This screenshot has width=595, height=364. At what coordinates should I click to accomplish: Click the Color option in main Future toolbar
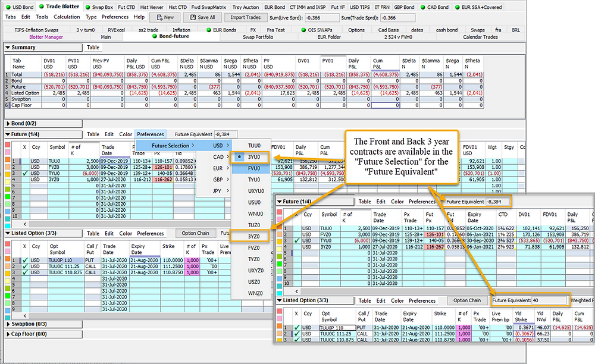(126, 134)
